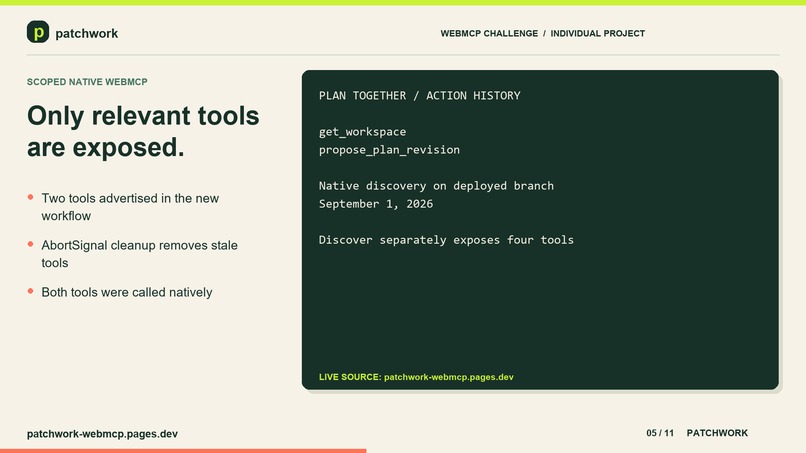Click the orange slide progress bar
Image resolution: width=806 pixels, height=453 pixels.
click(x=183, y=451)
